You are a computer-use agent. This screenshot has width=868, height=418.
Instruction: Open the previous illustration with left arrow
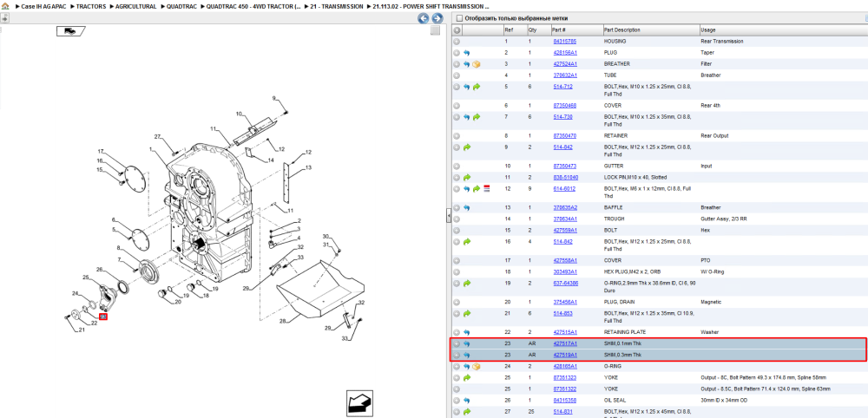coord(424,19)
